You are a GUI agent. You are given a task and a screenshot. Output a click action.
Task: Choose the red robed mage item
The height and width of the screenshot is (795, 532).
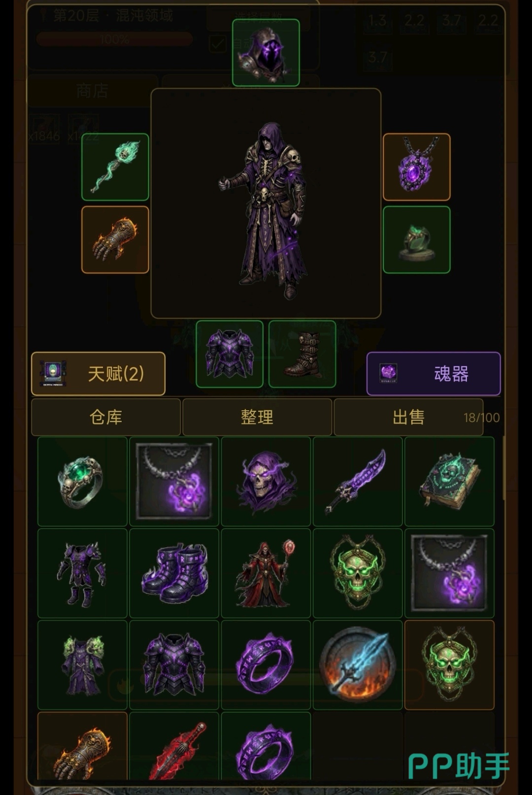(x=266, y=573)
